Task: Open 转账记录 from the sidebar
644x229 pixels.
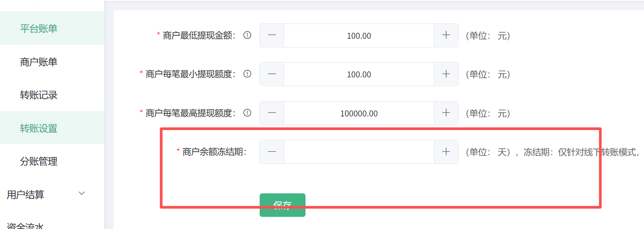Action: click(39, 95)
